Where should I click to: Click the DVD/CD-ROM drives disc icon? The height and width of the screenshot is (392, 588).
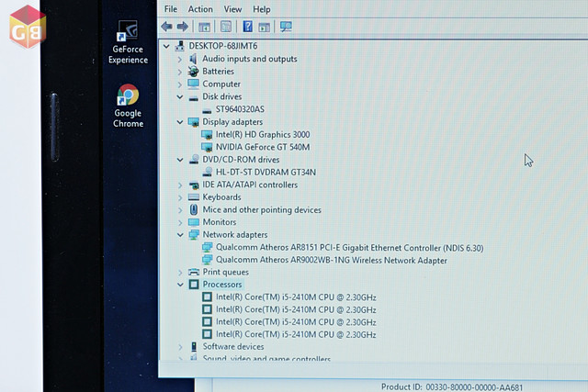[194, 159]
